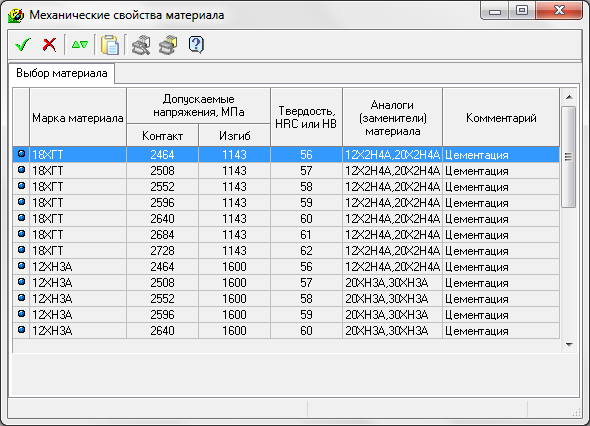The width and height of the screenshot is (590, 426).
Task: Click the Комментарий column header
Action: [x=501, y=117]
